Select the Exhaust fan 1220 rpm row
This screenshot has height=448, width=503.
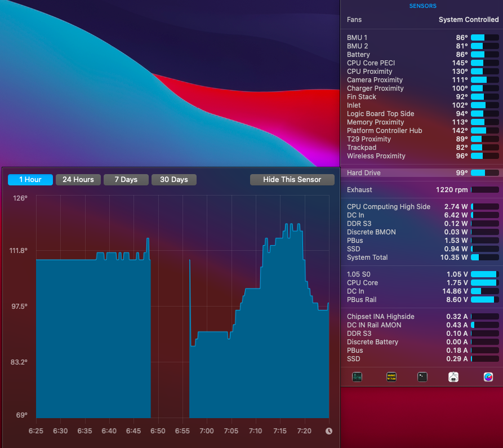click(422, 190)
